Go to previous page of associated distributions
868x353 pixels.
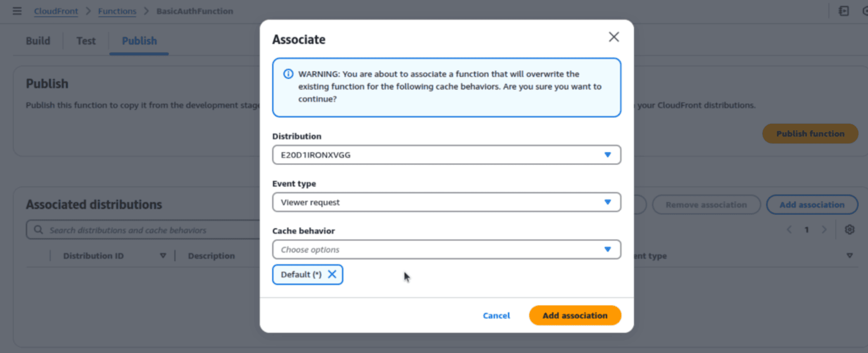point(789,230)
